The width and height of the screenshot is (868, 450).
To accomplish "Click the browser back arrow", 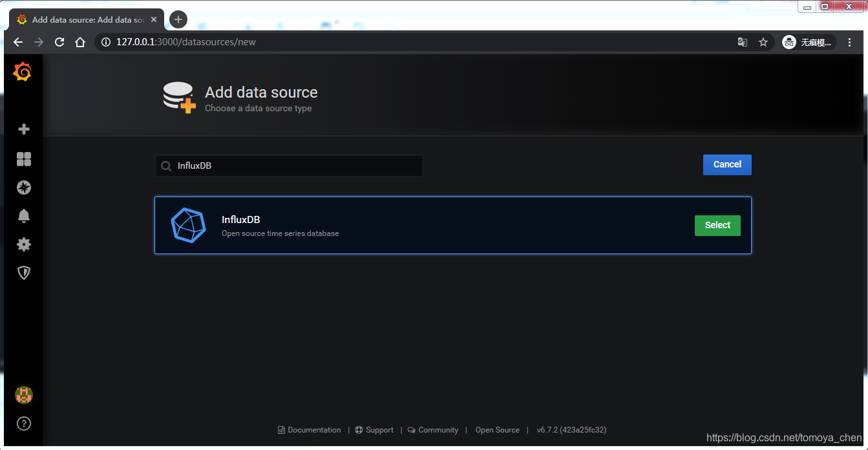I will (x=18, y=42).
